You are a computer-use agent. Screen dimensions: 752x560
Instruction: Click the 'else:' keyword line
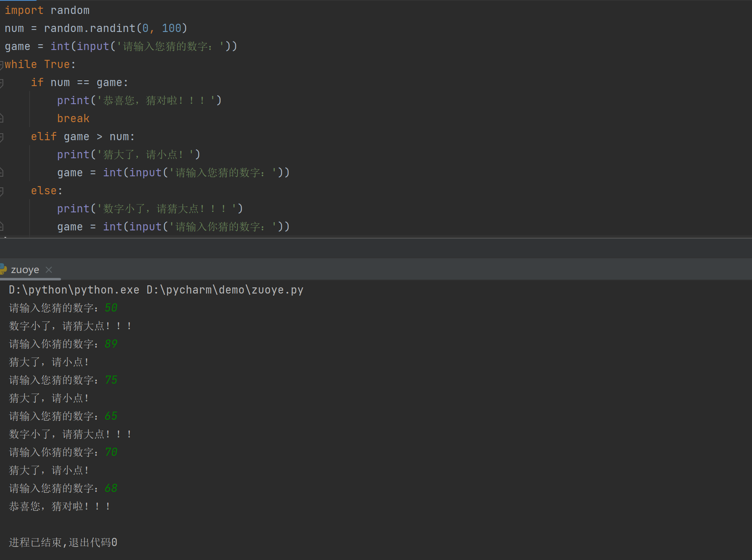point(47,191)
